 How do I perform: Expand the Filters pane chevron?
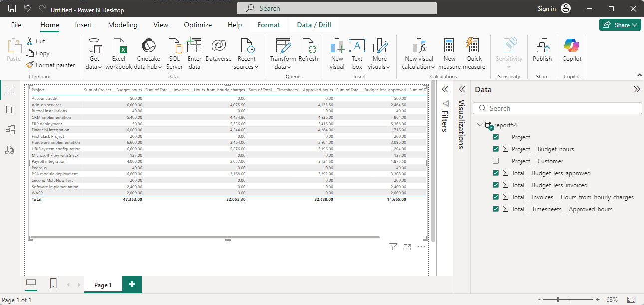(445, 90)
